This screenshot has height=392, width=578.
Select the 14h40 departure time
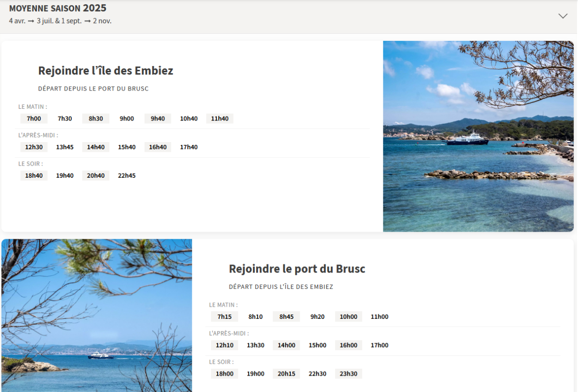(x=96, y=147)
